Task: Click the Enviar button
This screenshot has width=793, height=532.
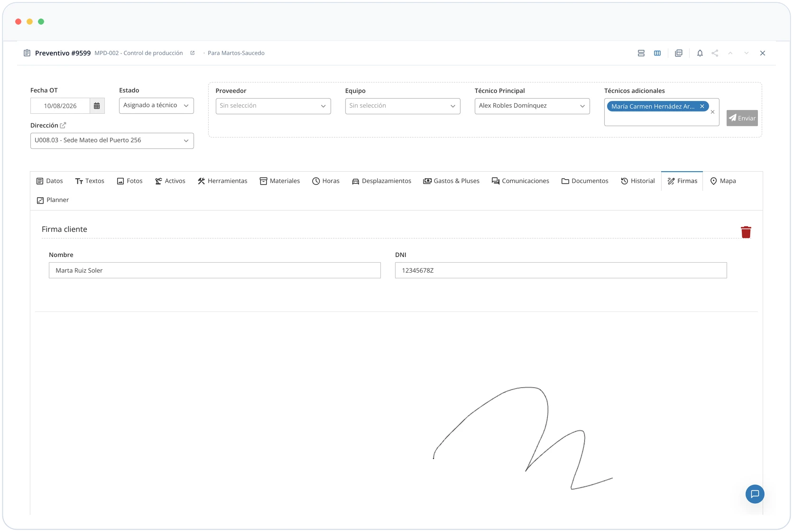Action: click(x=742, y=118)
